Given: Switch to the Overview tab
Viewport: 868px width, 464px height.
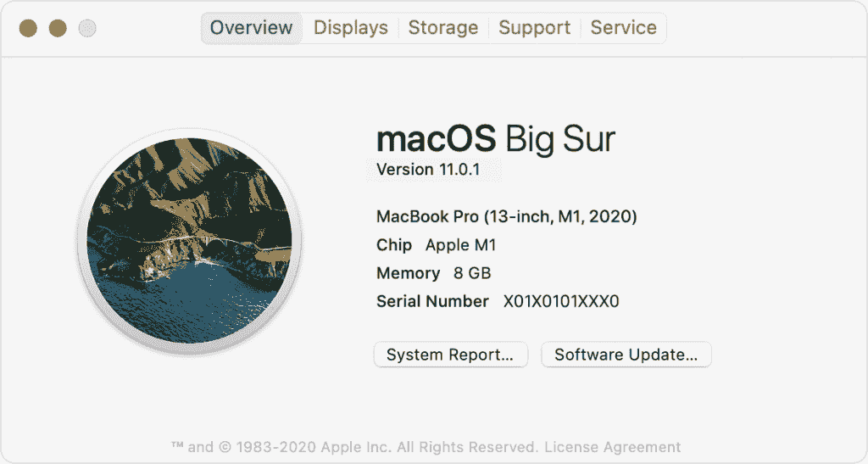Looking at the screenshot, I should coord(251,28).
